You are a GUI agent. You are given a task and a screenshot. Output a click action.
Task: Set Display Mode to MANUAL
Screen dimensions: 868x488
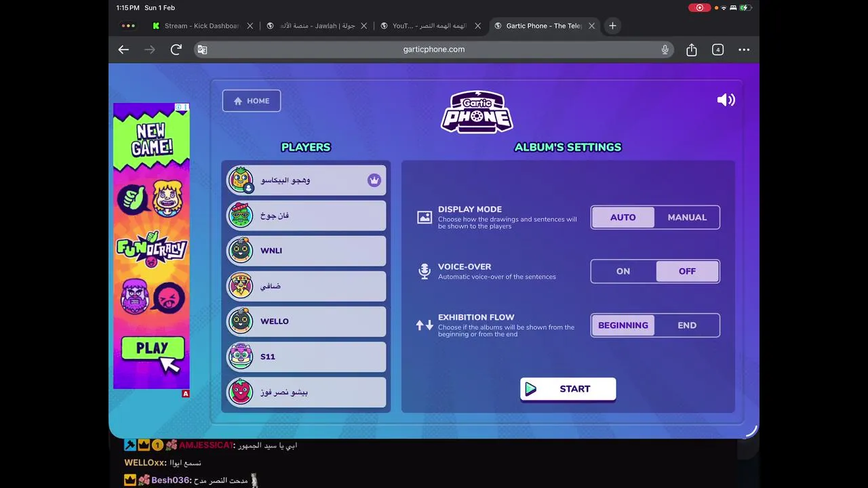pos(687,218)
